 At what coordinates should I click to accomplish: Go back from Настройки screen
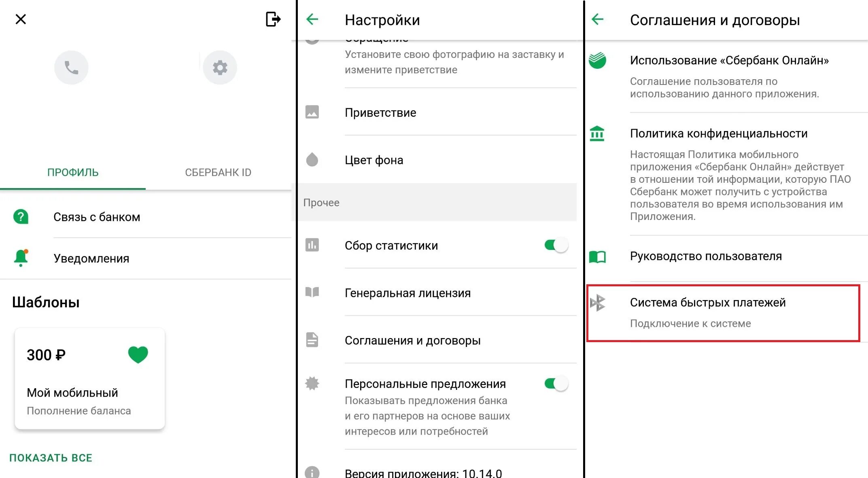pyautogui.click(x=312, y=19)
